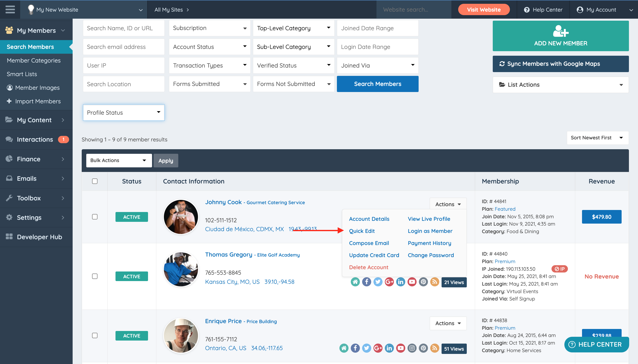Select Quick Edit from Actions menu
This screenshot has width=638, height=364.
point(362,231)
